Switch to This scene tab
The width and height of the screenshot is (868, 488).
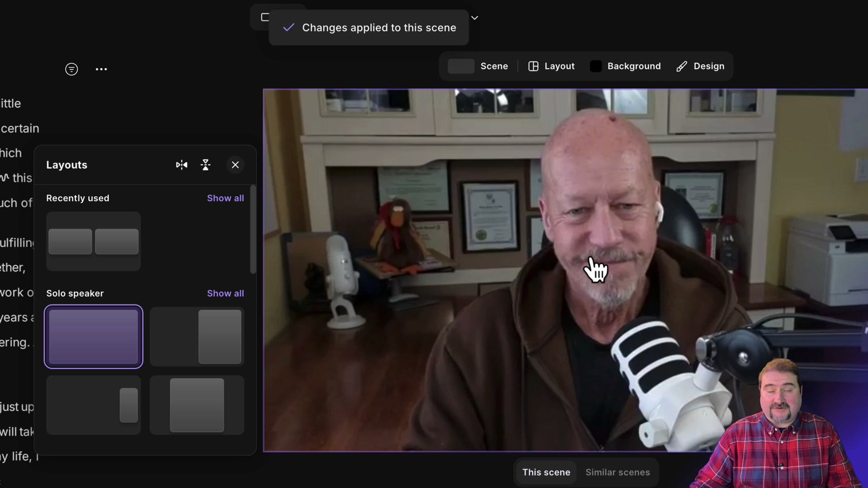pos(546,472)
